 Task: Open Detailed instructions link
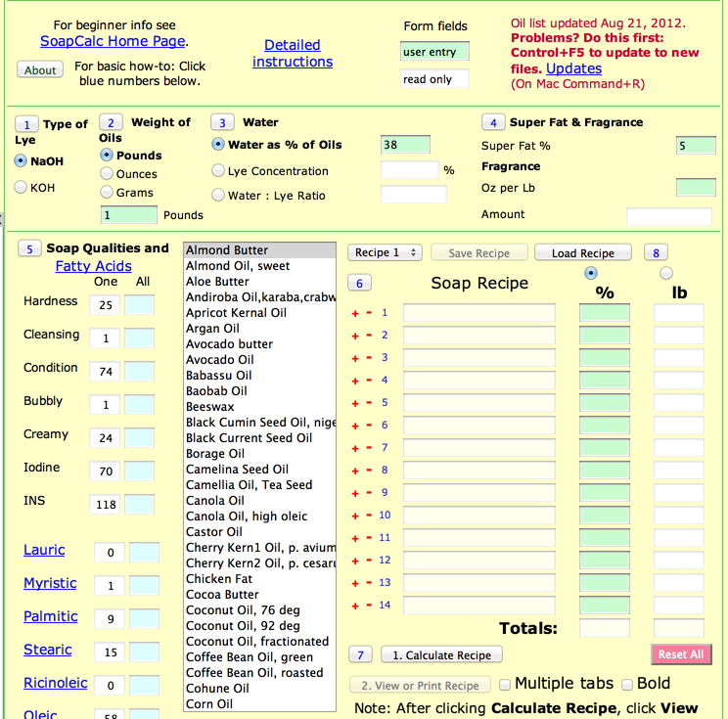click(293, 54)
